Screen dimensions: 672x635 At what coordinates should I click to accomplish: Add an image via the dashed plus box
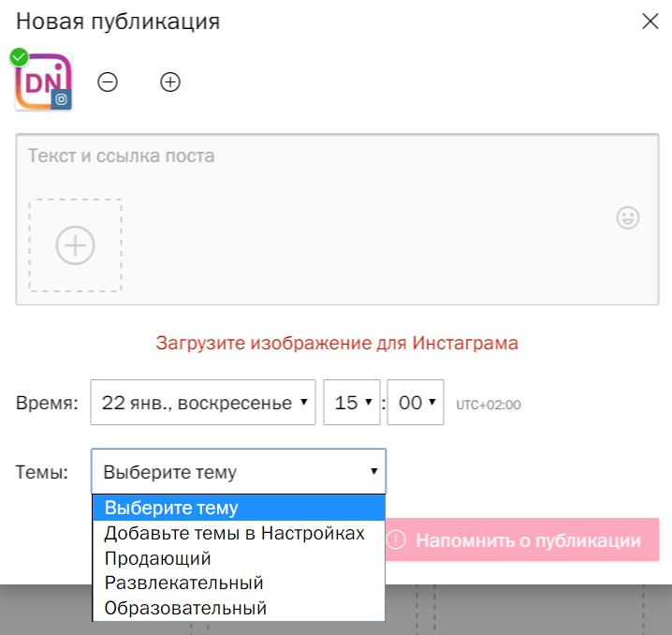point(76,245)
